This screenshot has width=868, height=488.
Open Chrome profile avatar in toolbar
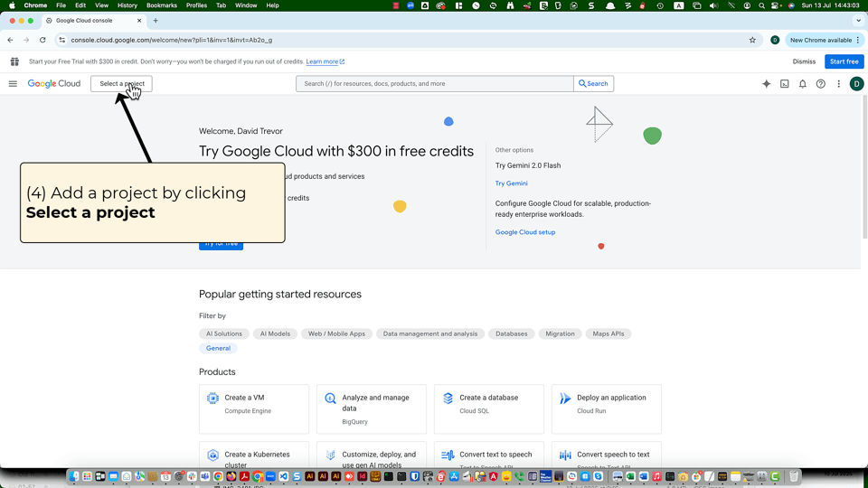[x=775, y=40]
